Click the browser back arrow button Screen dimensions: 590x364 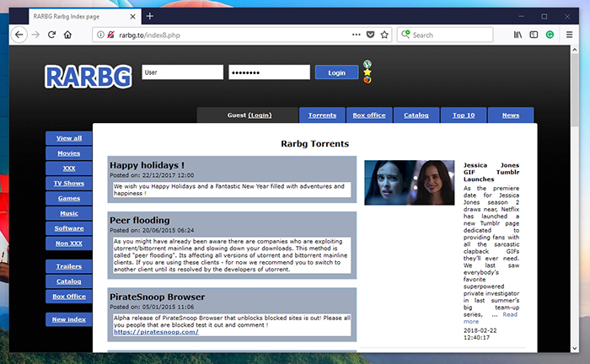coord(19,35)
